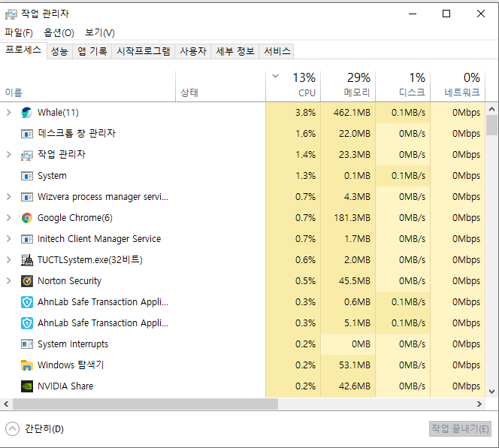Sort by the 네트워크 column header
The image size is (499, 448).
458,86
